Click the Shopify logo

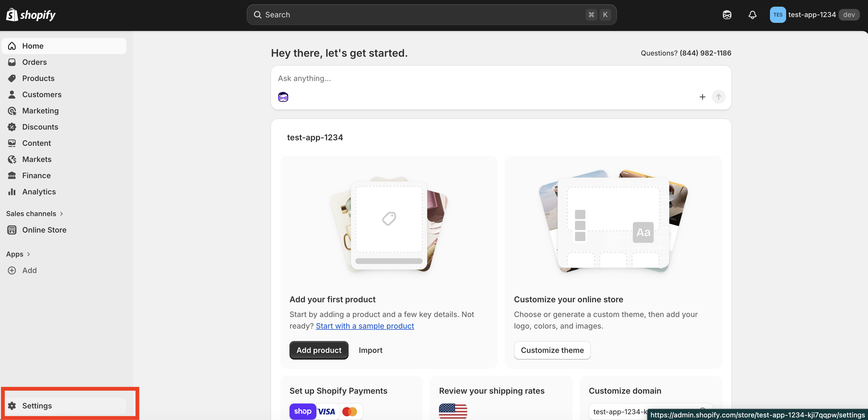point(31,15)
